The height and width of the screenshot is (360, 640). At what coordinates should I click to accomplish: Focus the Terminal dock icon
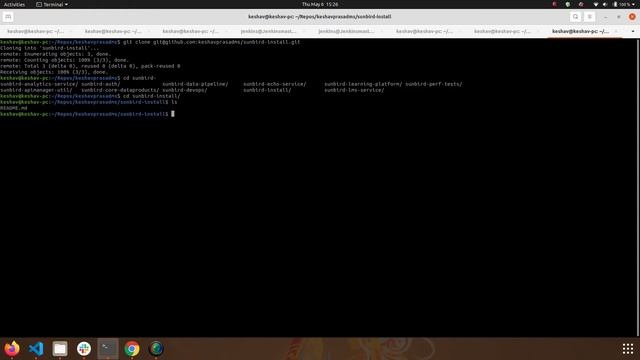click(108, 349)
